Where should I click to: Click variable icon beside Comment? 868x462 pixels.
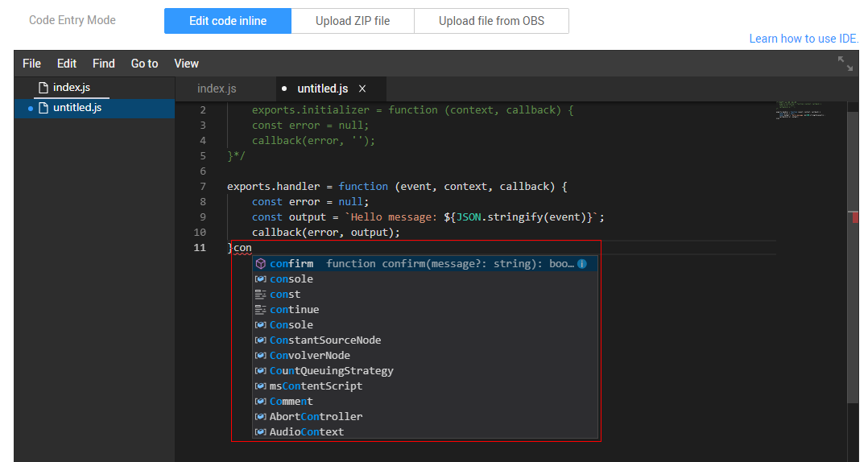click(260, 401)
